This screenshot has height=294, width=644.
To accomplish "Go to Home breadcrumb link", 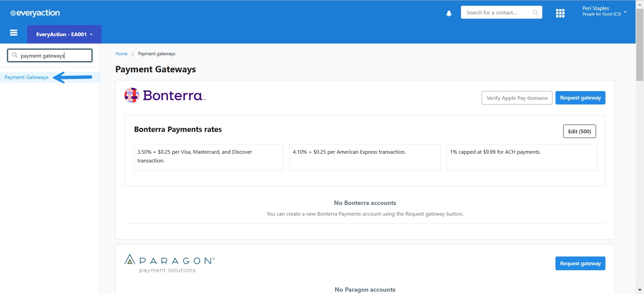I will pyautogui.click(x=121, y=54).
